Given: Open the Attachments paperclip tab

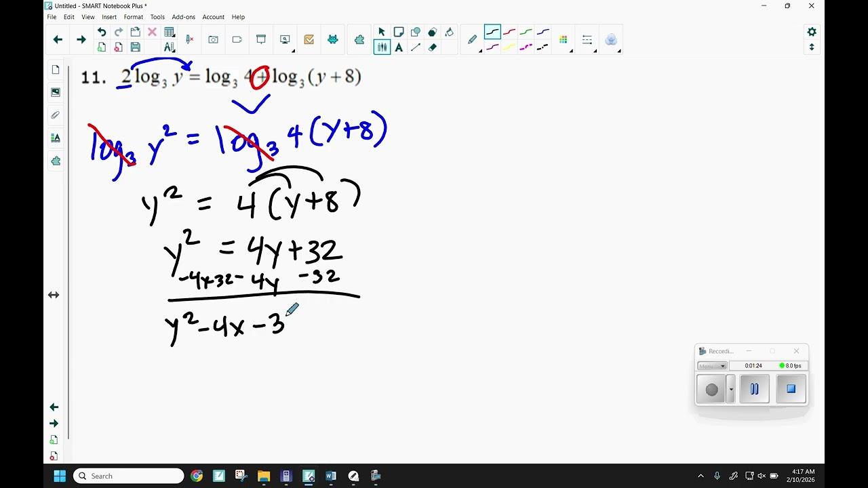Looking at the screenshot, I should click(56, 115).
